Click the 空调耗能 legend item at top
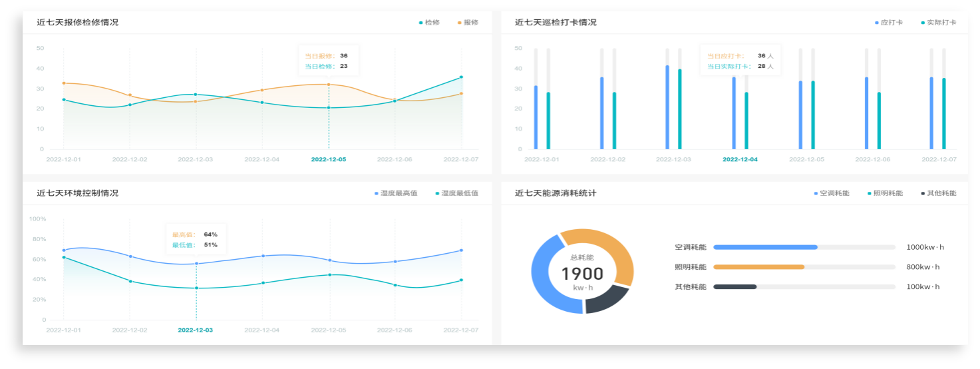The image size is (980, 369). (x=831, y=193)
